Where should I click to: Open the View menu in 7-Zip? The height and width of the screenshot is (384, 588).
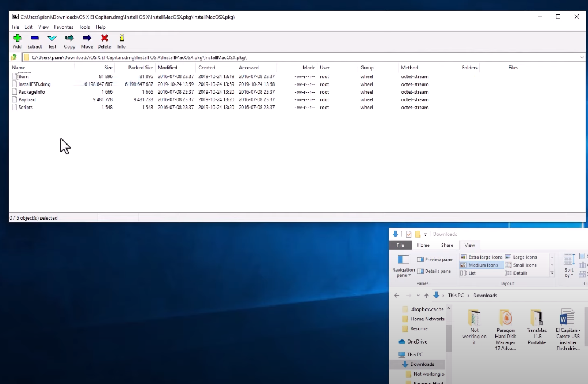tap(43, 27)
